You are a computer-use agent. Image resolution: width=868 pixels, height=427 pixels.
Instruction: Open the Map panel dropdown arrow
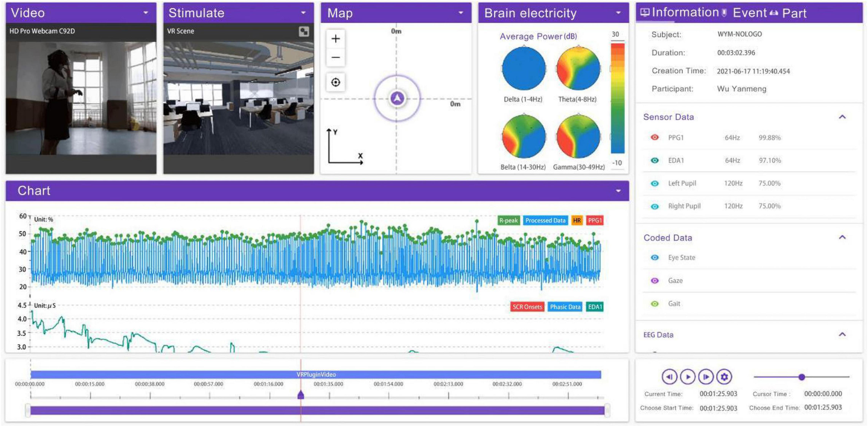tap(461, 13)
